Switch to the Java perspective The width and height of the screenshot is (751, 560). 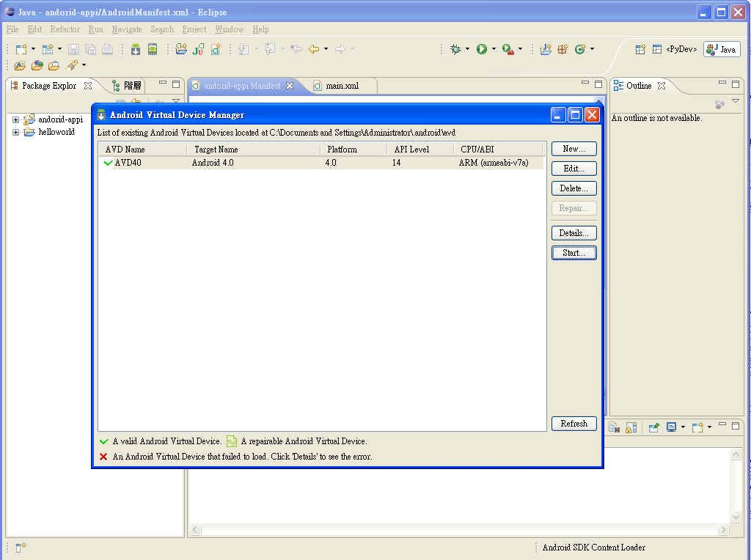coord(722,49)
